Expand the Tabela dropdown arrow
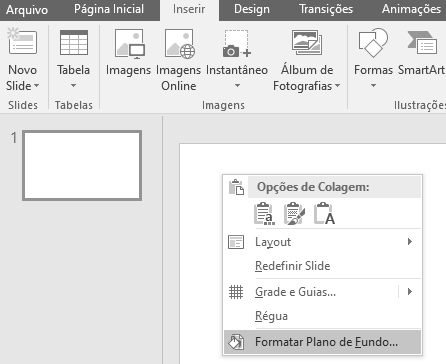Screen dimensions: 446x364 73,86
